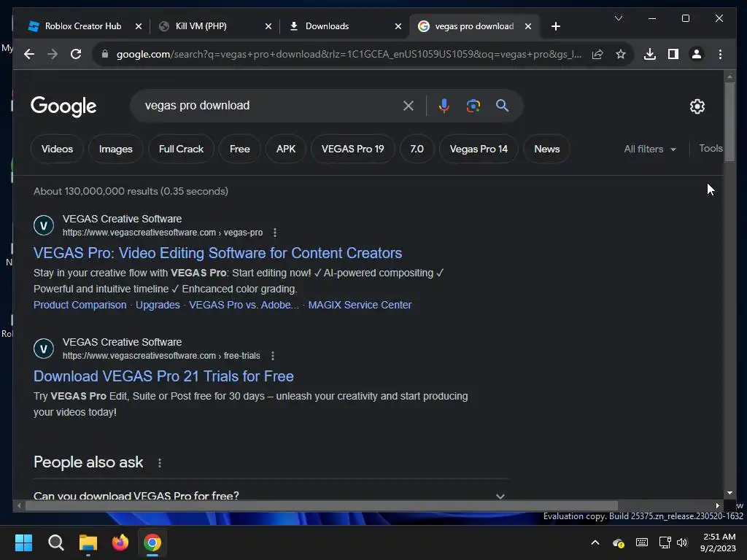
Task: Open Chrome downloads toolbar icon
Action: (650, 54)
